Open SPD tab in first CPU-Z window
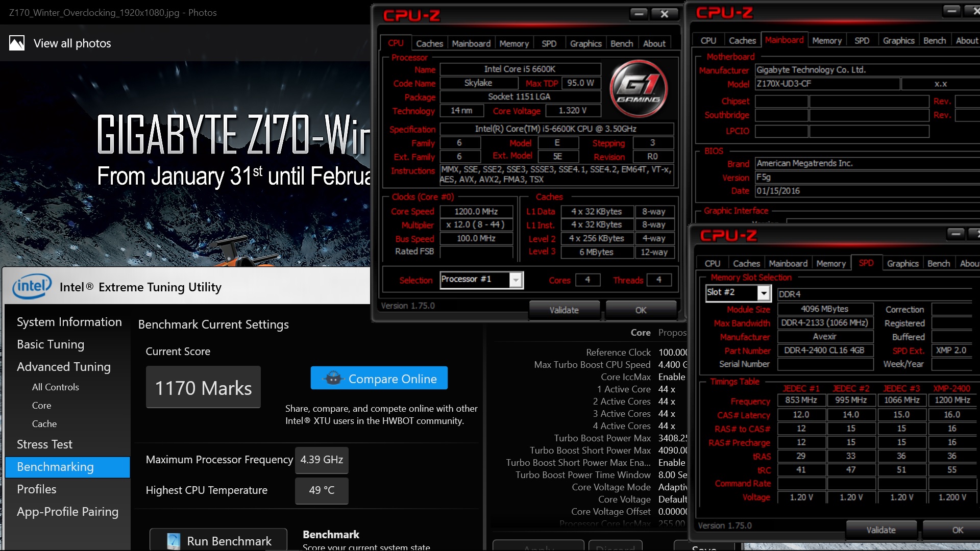 point(549,43)
